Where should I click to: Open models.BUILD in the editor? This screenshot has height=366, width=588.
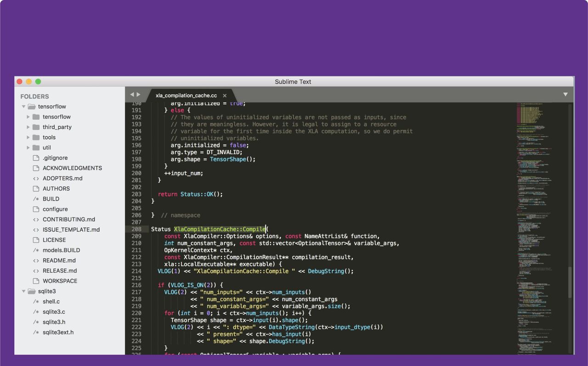tap(61, 250)
